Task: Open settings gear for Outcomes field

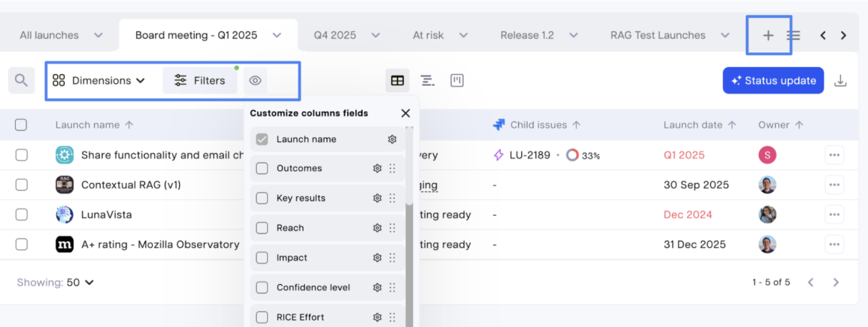Action: [378, 168]
